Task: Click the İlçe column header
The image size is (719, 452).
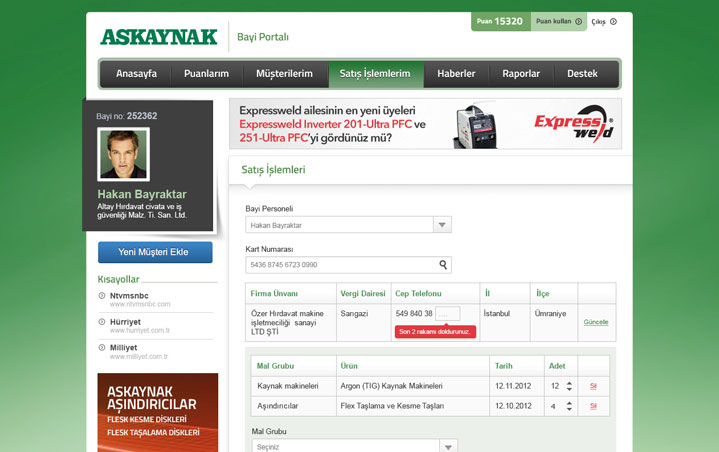Action: click(x=543, y=293)
